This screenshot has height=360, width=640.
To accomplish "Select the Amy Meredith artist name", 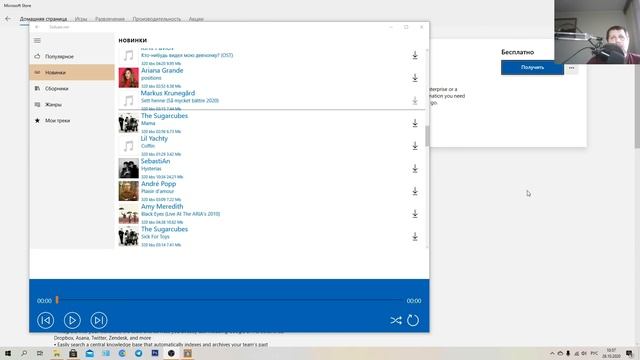I will (x=162, y=207).
